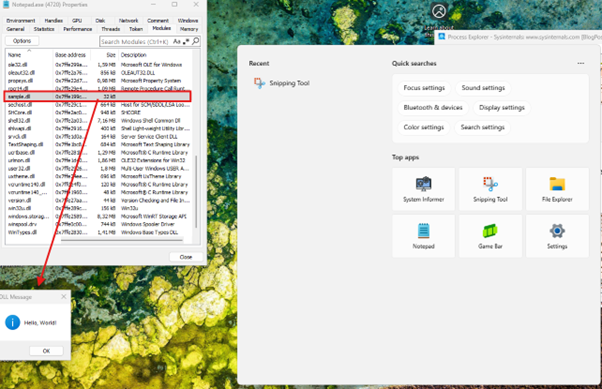Toggle regex option in module search box
The image size is (602, 389).
pos(186,41)
